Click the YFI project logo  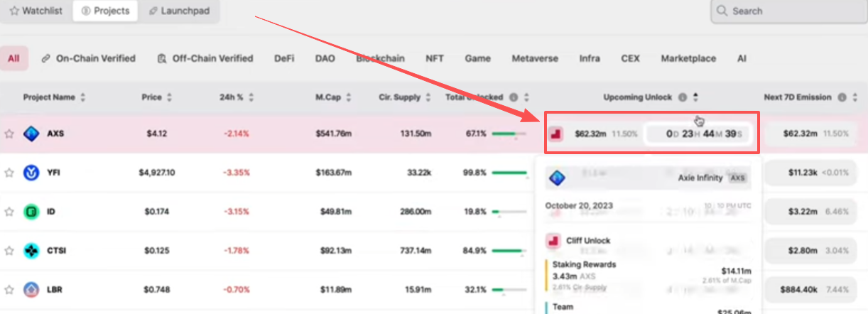point(31,173)
